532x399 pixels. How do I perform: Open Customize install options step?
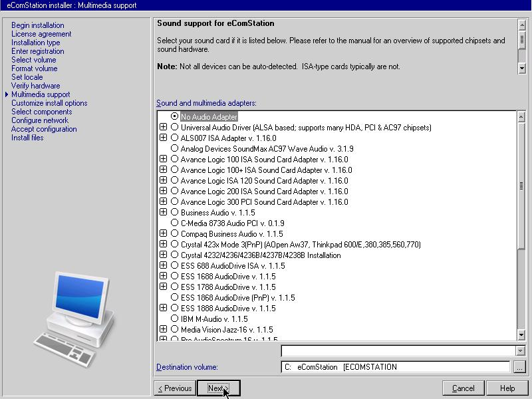(x=49, y=103)
